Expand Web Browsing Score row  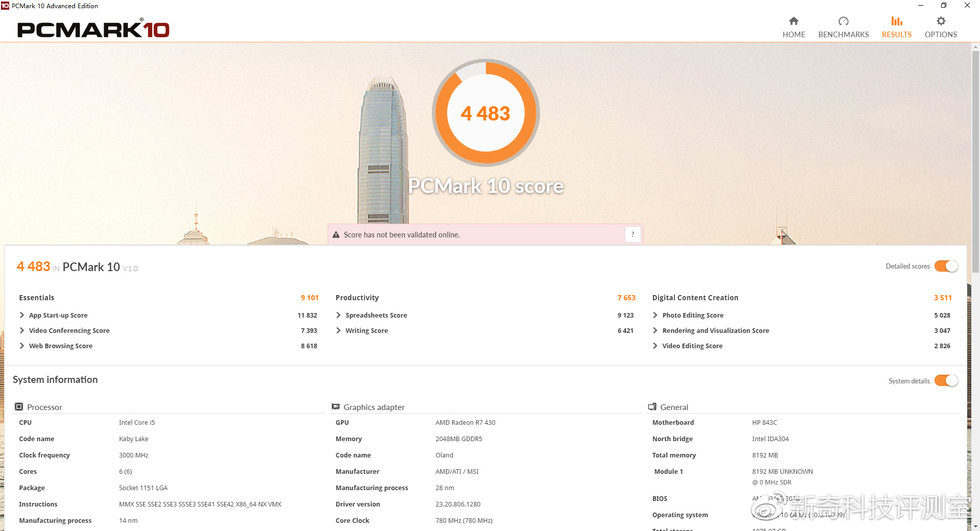tap(22, 346)
